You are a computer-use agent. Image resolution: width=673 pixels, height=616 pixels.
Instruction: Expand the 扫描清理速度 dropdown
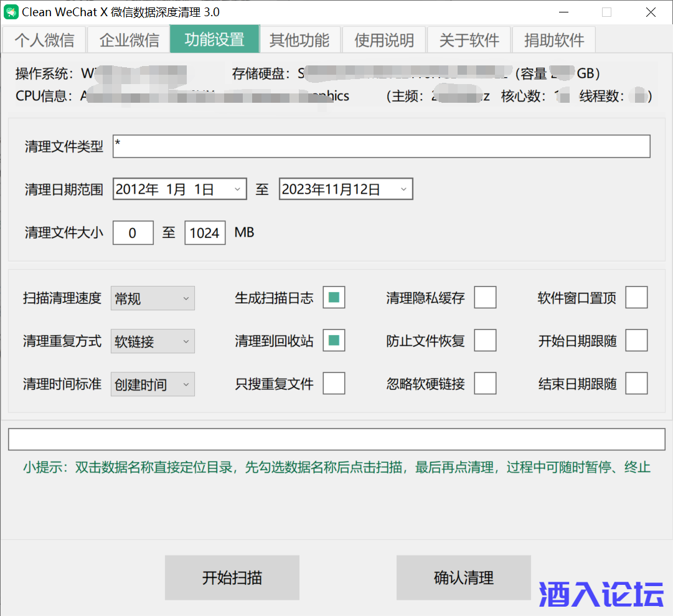coord(153,298)
